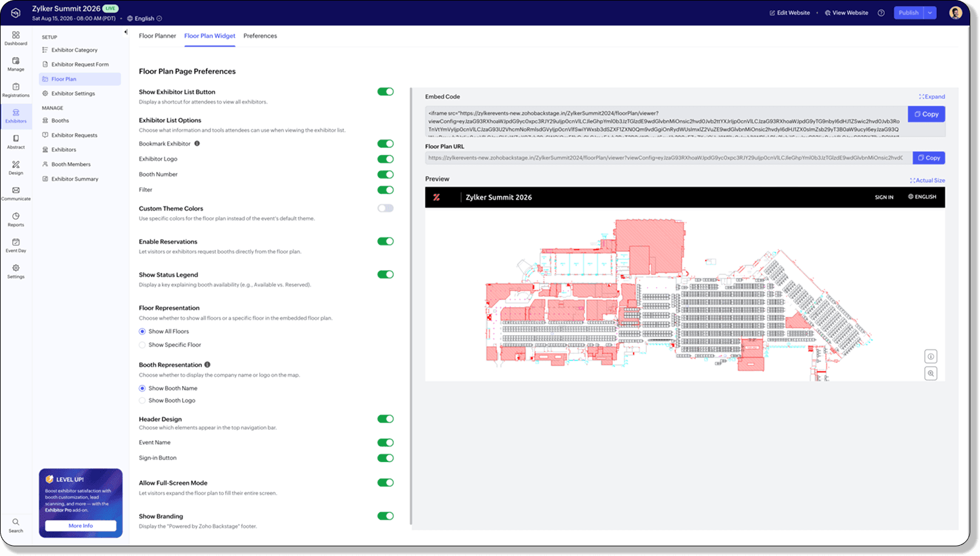Click View Website link
980x556 pixels.
[846, 13]
